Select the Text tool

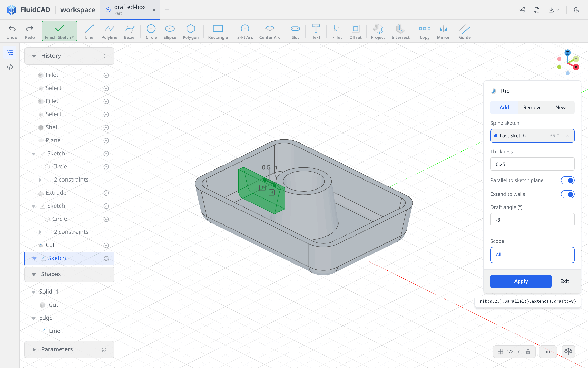pos(316,31)
